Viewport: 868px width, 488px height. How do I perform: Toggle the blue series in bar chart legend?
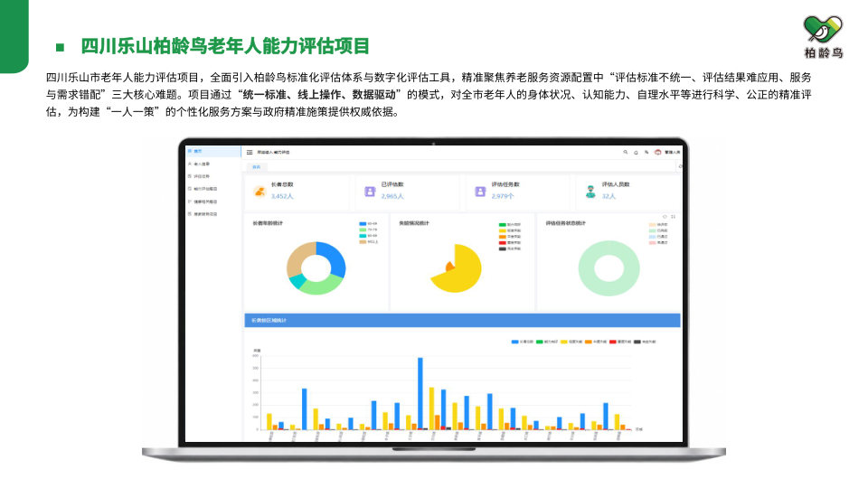click(x=515, y=342)
